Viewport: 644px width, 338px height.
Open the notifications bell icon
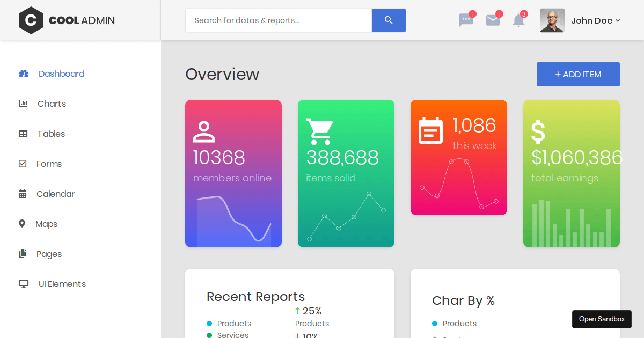coord(518,20)
